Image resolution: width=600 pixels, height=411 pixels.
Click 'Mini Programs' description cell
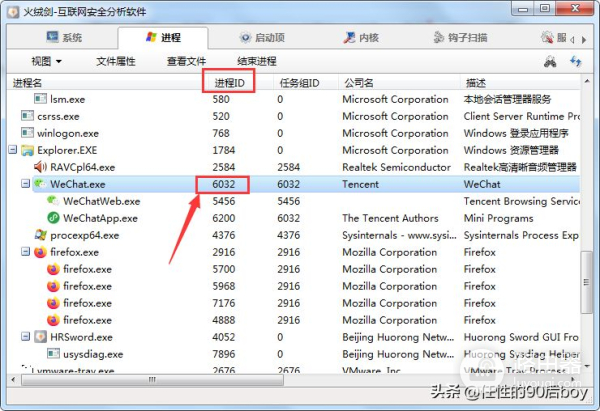point(498,218)
